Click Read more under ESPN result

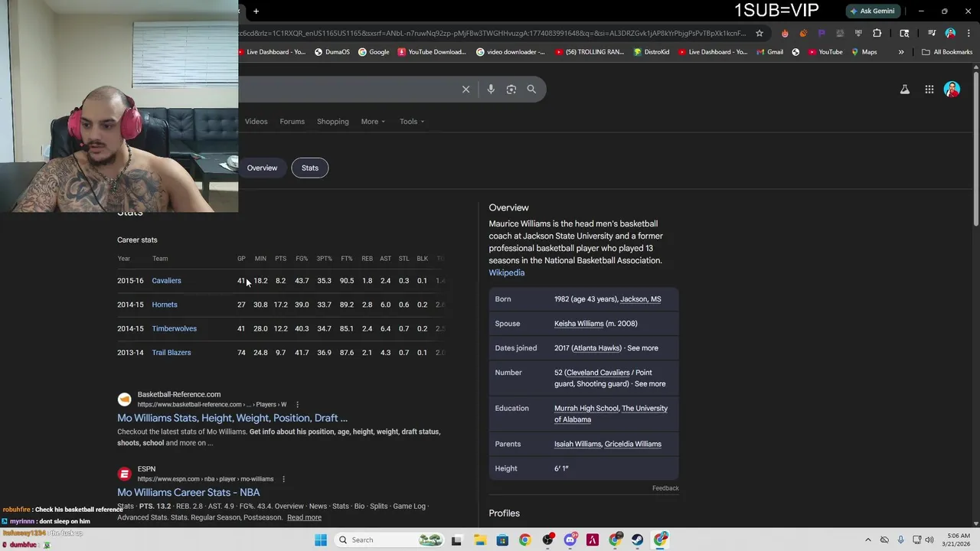304,517
